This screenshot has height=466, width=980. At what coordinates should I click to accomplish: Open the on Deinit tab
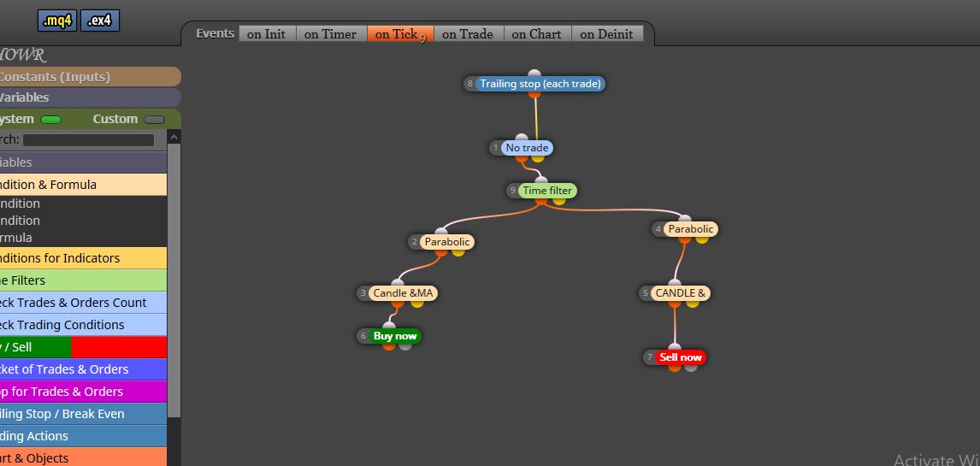tap(607, 34)
